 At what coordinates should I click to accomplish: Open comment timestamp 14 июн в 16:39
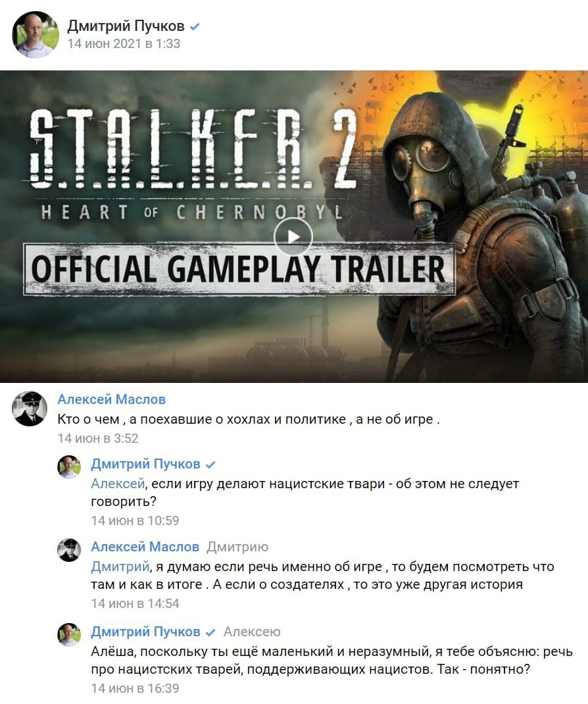135,688
